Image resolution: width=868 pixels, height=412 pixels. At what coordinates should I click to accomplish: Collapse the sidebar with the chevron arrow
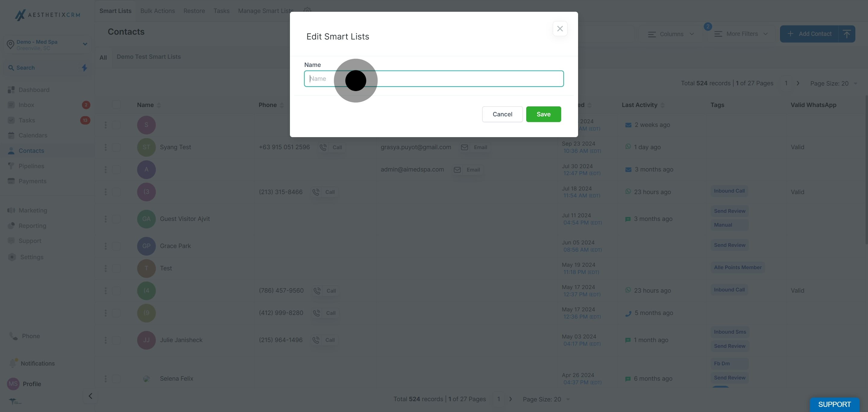pyautogui.click(x=90, y=396)
